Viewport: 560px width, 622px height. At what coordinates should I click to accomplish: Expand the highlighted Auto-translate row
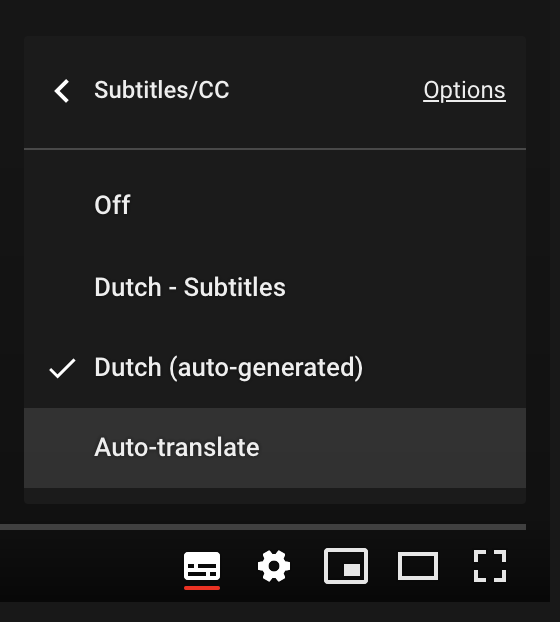[275, 448]
